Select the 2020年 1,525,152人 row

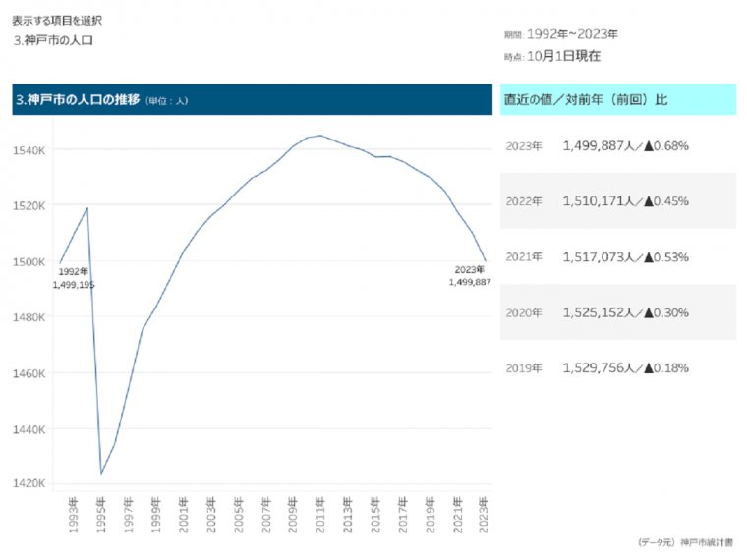tap(618, 312)
